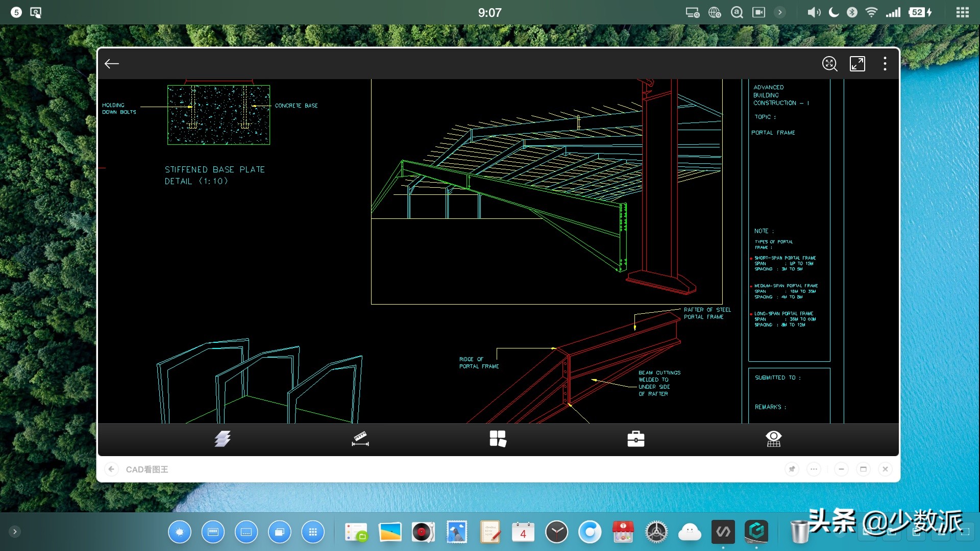Open the window ellipsis menu button
Image resolution: width=980 pixels, height=551 pixels.
point(814,469)
